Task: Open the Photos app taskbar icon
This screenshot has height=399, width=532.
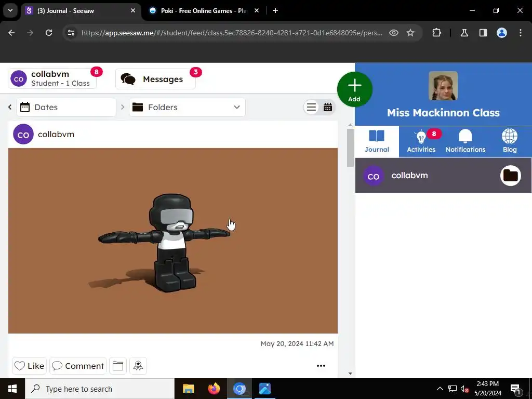Action: pos(264,389)
